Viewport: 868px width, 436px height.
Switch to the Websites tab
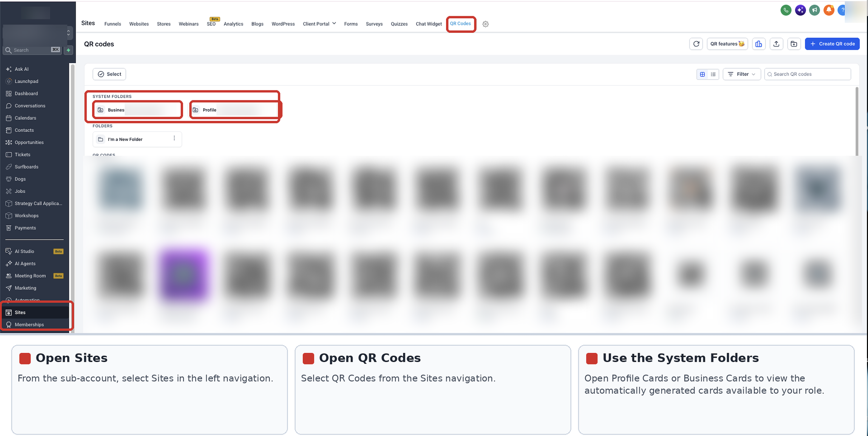139,24
